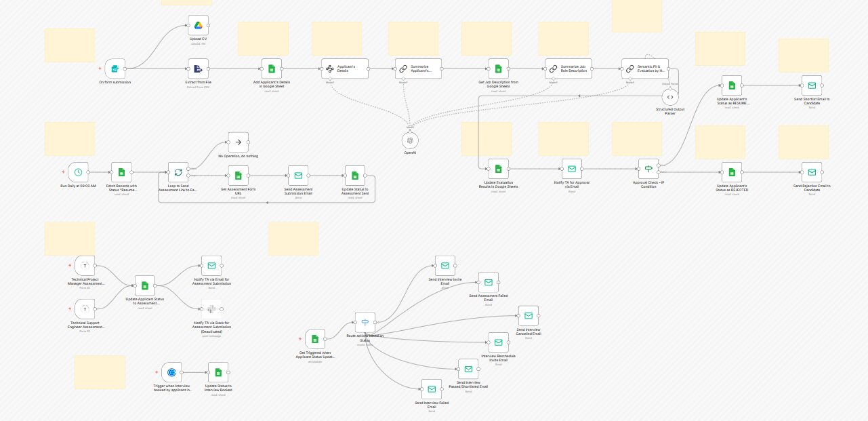This screenshot has width=868, height=421.
Task: Open Update Status to Assessment Sent node
Action: coord(355,176)
